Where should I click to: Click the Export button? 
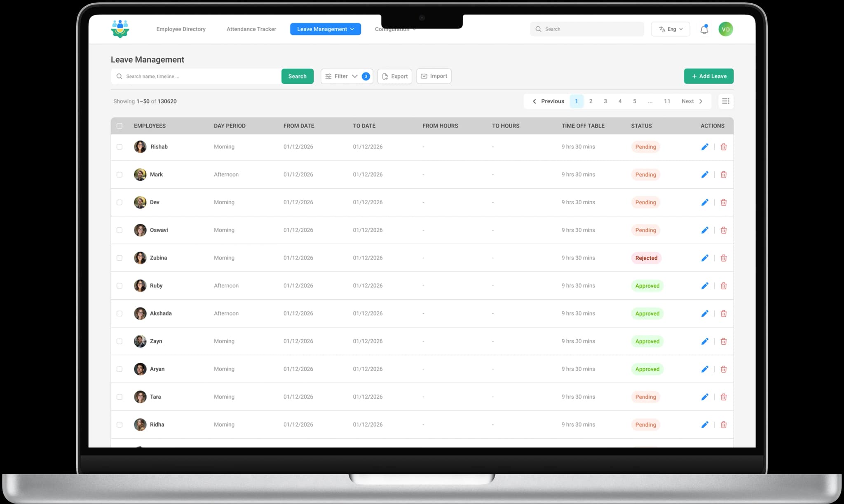(394, 76)
